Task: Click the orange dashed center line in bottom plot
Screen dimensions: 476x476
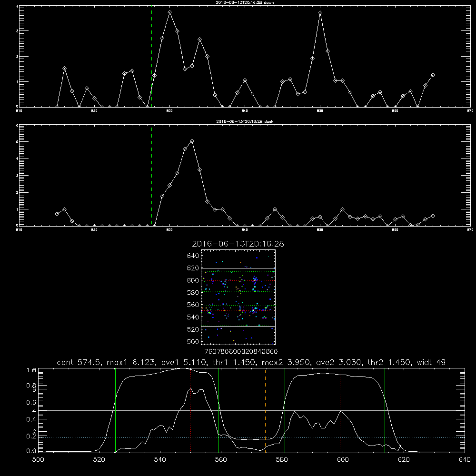Action: coord(265,410)
